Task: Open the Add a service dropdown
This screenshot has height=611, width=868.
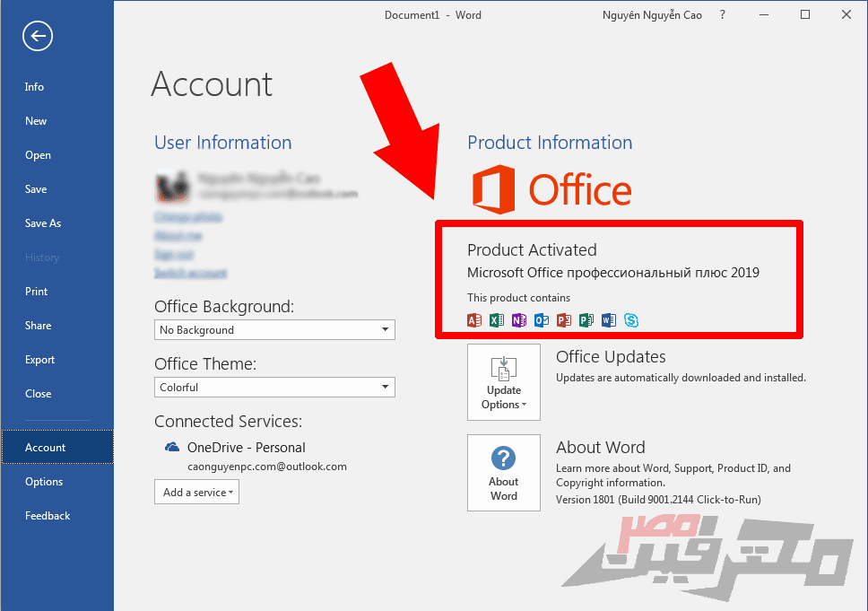Action: tap(196, 492)
